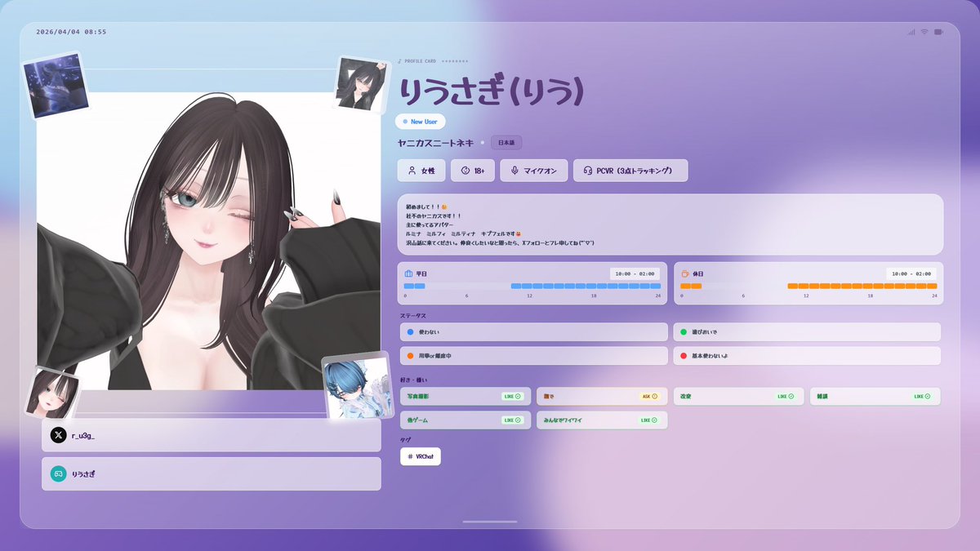
Task: Click the gamepad icon beside りうさぎ
Action: [58, 473]
